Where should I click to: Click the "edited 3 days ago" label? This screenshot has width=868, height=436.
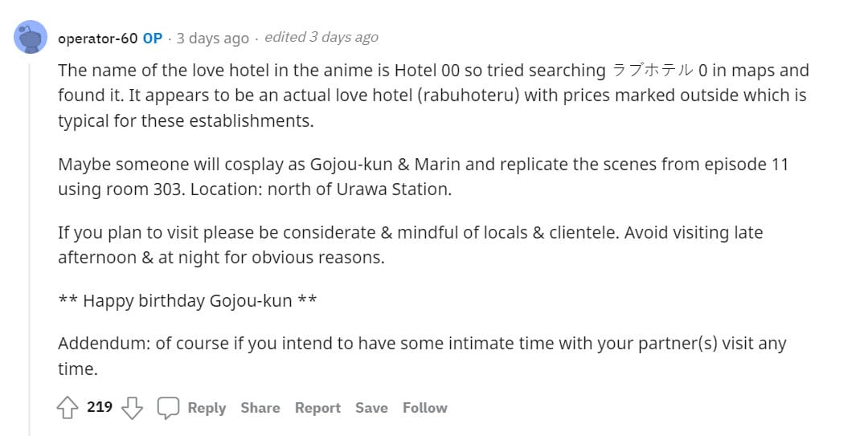[321, 38]
